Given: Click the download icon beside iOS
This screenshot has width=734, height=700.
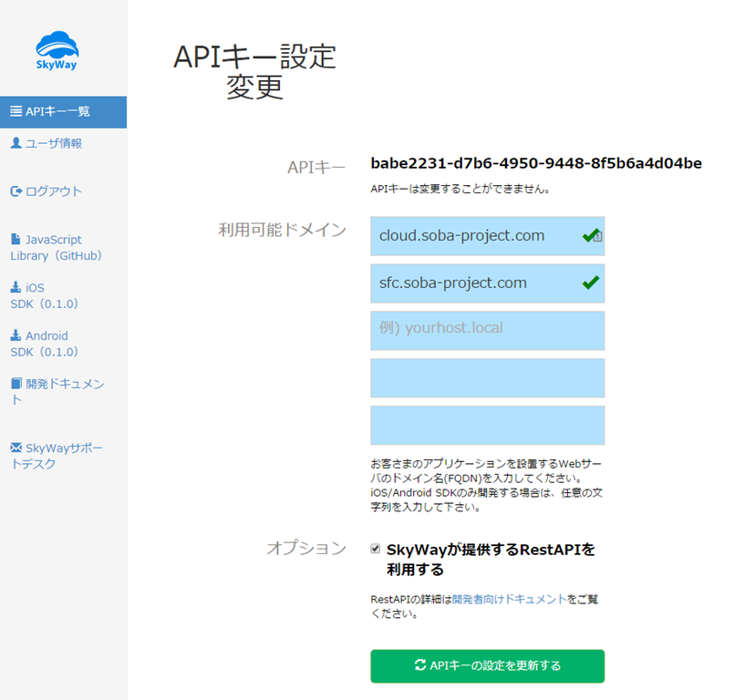Looking at the screenshot, I should (x=16, y=287).
